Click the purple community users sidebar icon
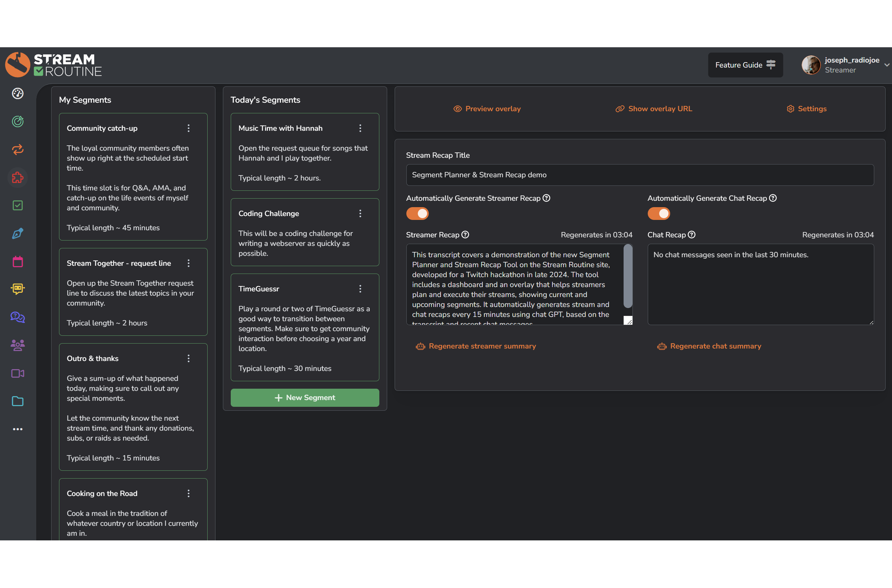Screen dimensions: 892x588 [18, 345]
